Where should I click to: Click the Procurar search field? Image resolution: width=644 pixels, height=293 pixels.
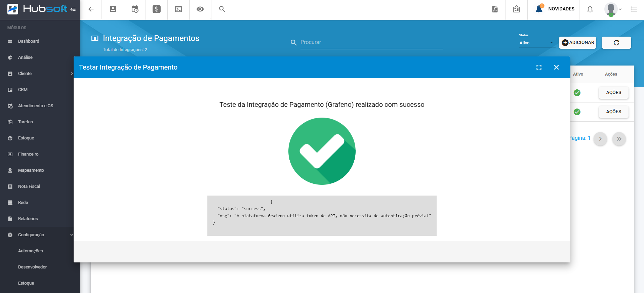(x=371, y=42)
